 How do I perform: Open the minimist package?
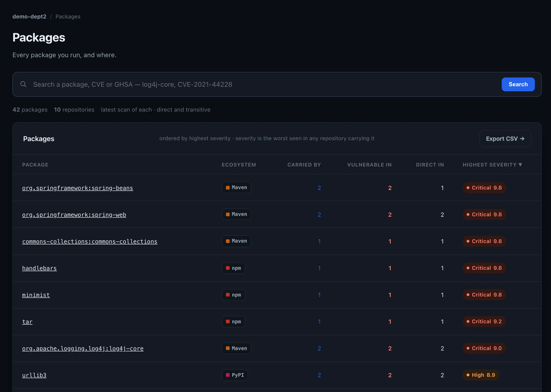point(36,295)
